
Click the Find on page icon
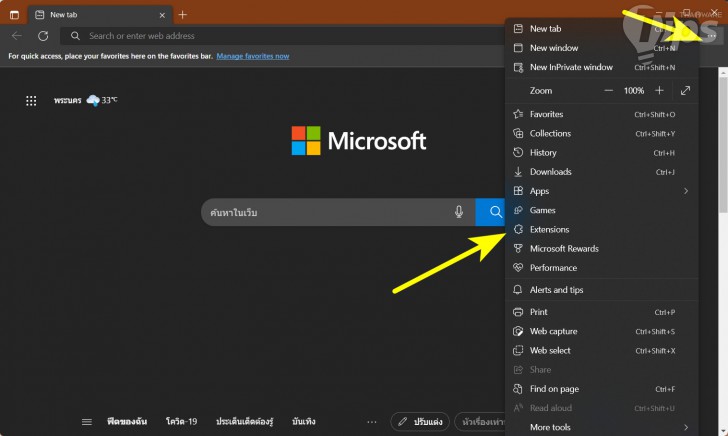coord(518,389)
